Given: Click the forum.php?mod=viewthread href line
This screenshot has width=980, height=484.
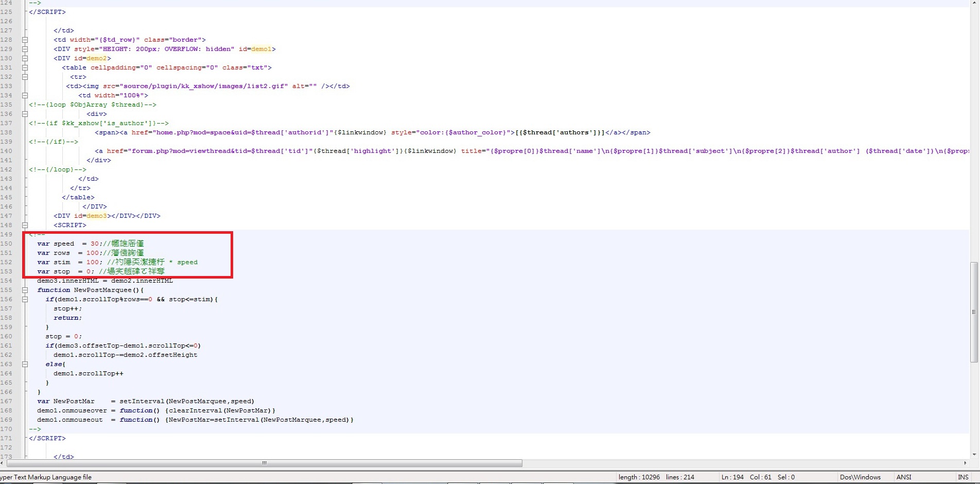Looking at the screenshot, I should click(532, 151).
